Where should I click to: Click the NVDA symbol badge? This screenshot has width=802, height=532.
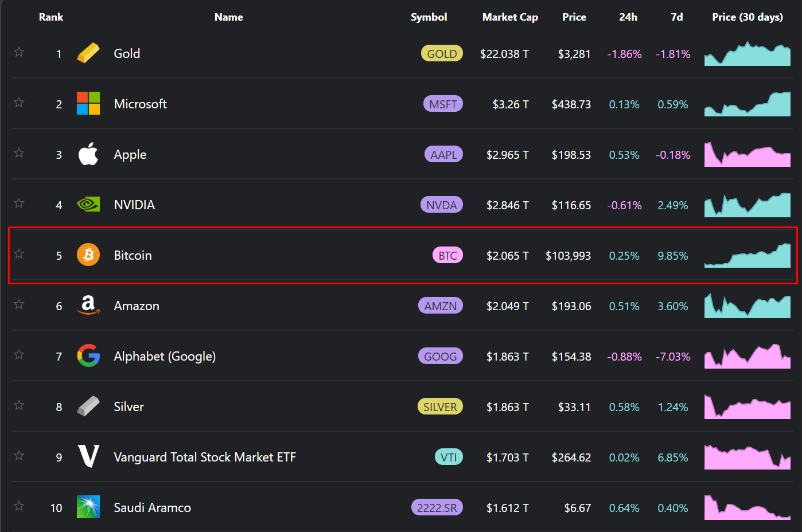click(442, 205)
